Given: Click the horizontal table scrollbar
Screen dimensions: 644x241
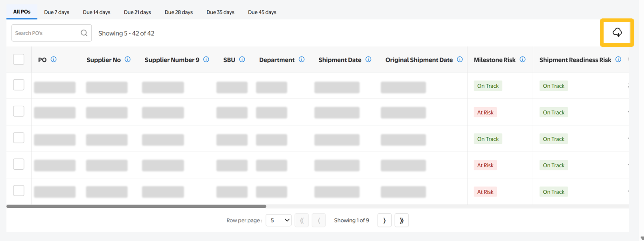Looking at the screenshot, I should click(136, 207).
